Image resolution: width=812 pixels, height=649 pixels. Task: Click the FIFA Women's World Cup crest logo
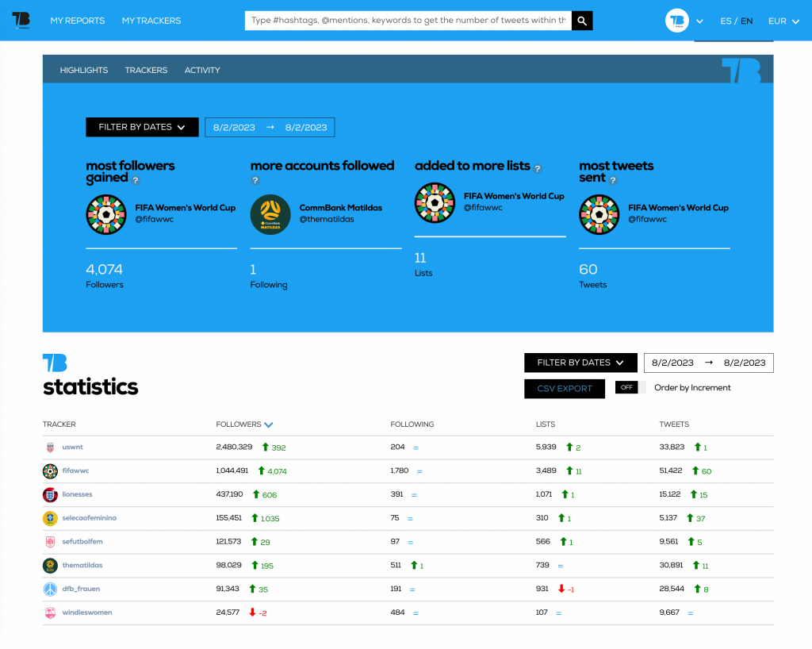(x=105, y=215)
